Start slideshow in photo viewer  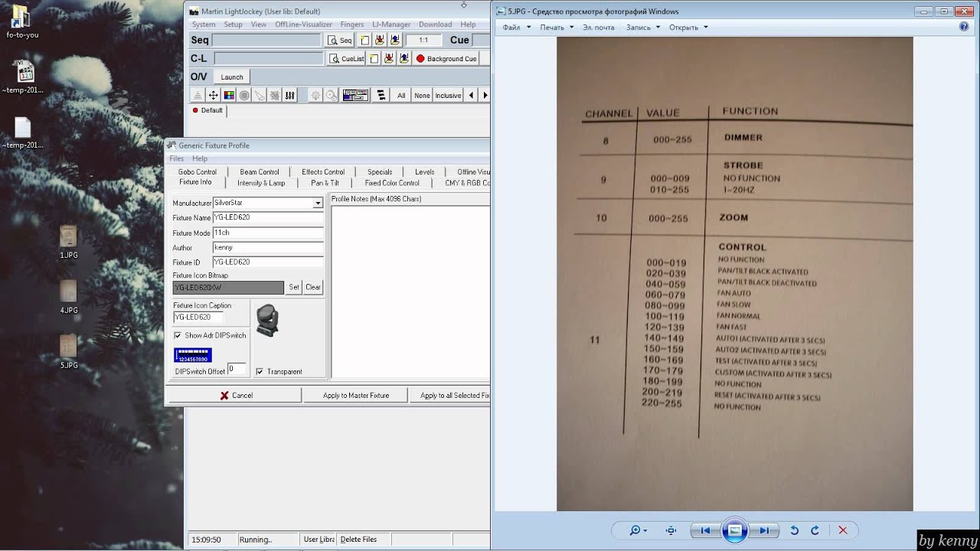pyautogui.click(x=734, y=530)
